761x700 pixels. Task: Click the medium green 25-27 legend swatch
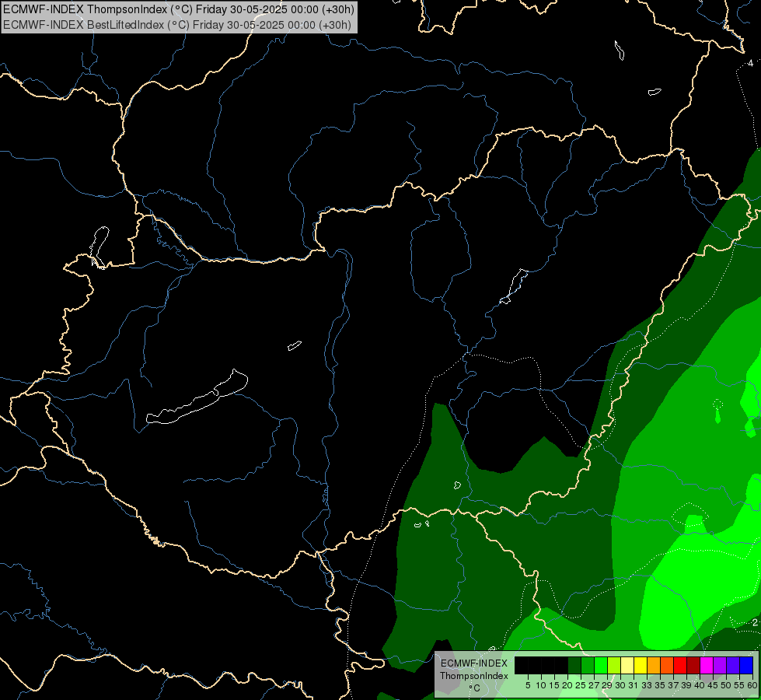pos(588,665)
